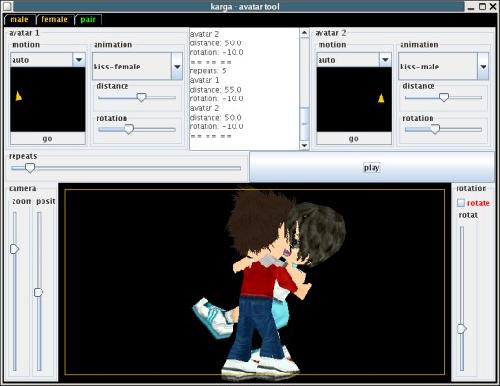Click the camera zoom slider handle

click(14, 249)
